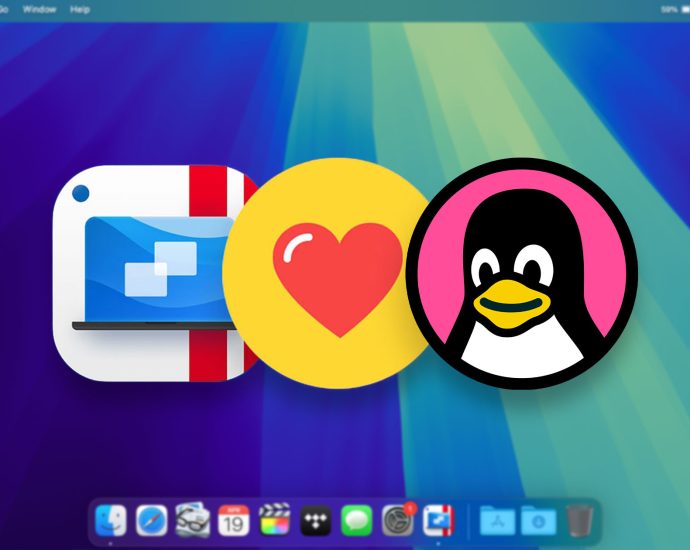
Task: Open System Settings with notification badge
Action: 397,520
